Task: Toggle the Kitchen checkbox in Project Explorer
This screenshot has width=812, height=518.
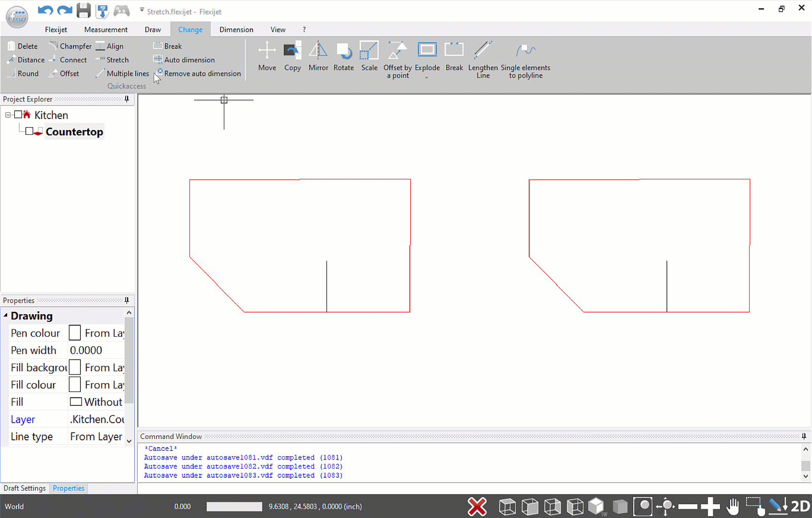Action: point(18,114)
